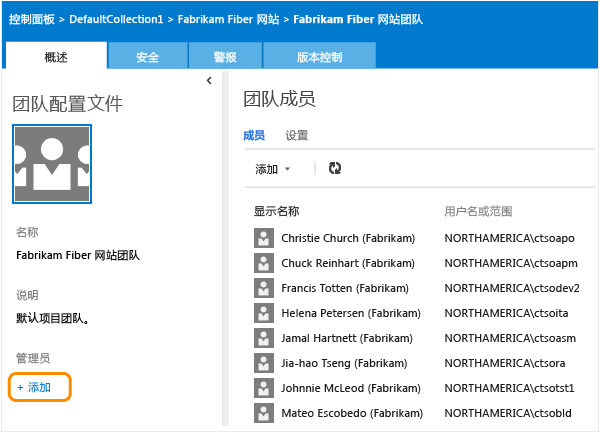Sort by 显示名称 column header
600x433 pixels.
[x=277, y=211]
